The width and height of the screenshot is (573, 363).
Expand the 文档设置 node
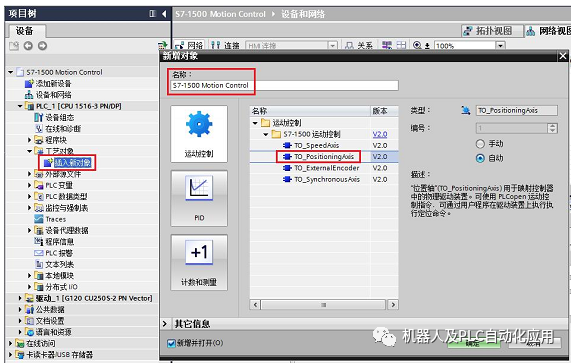click(x=20, y=321)
